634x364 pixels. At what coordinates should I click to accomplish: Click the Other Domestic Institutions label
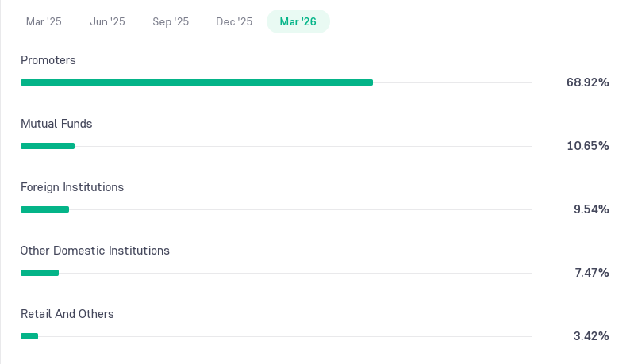(95, 251)
